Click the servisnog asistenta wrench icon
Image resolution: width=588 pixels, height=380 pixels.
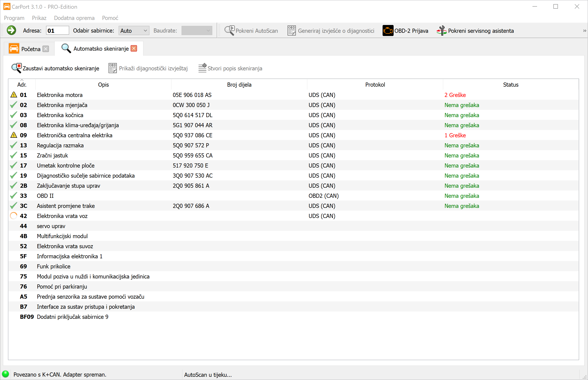(441, 31)
